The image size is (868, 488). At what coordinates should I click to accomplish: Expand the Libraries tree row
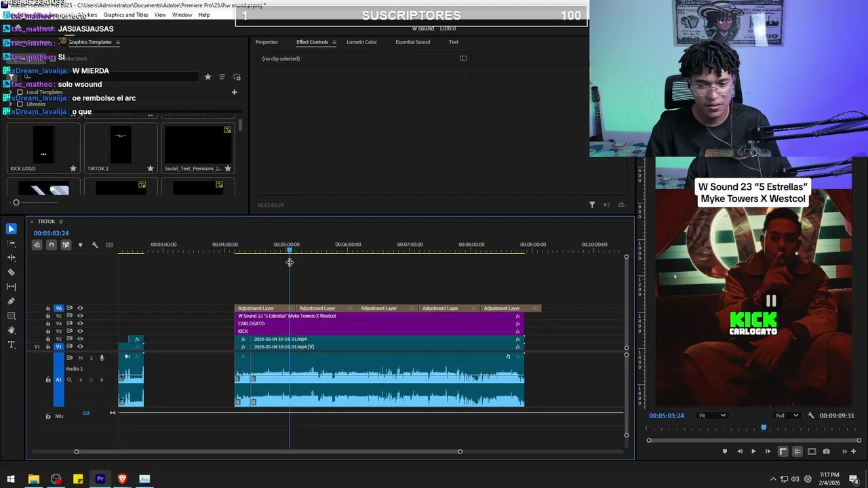(10, 104)
